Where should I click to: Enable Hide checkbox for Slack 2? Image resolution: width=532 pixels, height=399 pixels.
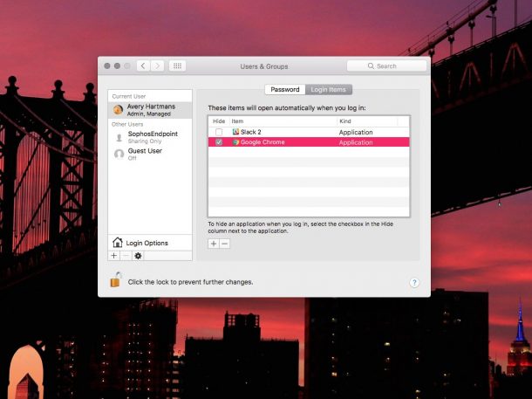click(219, 132)
